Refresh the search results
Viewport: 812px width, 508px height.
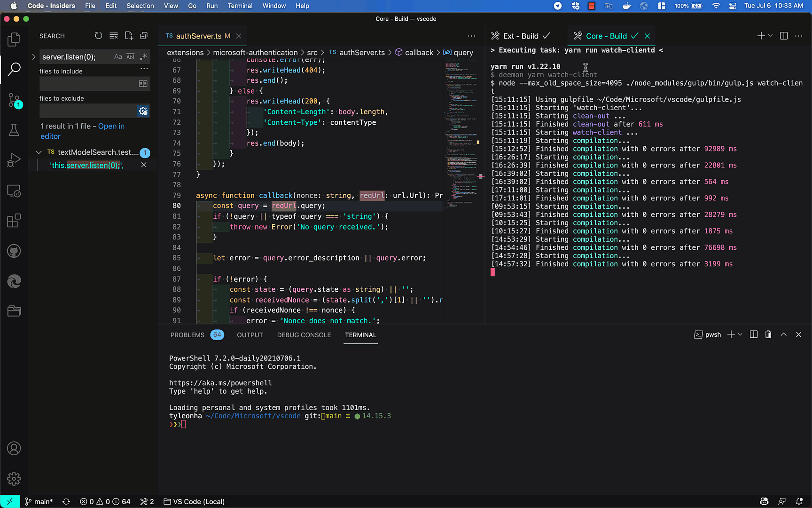coord(98,36)
